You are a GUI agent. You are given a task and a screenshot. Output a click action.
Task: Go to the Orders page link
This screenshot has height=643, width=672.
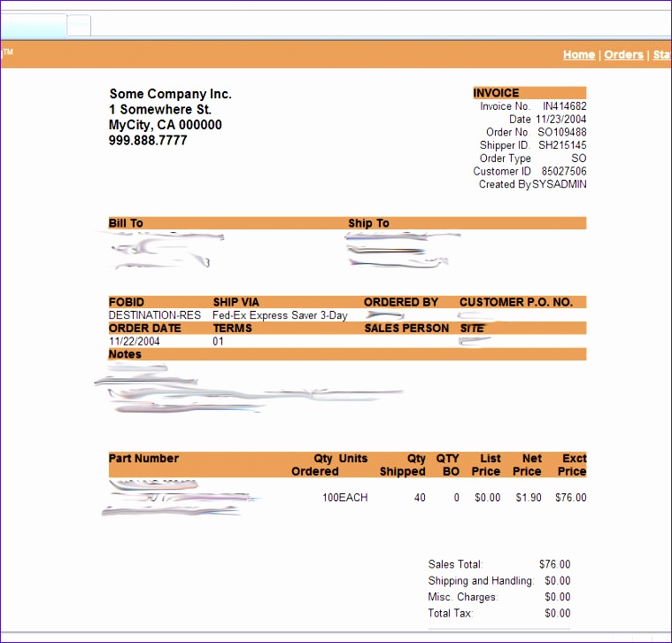point(623,55)
